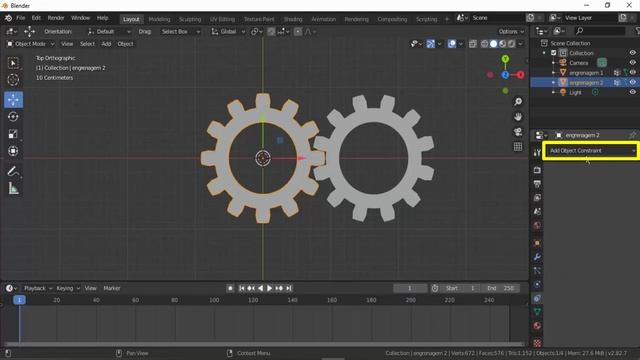The height and width of the screenshot is (360, 640).
Task: Open the Physics properties tab
Action: click(537, 284)
